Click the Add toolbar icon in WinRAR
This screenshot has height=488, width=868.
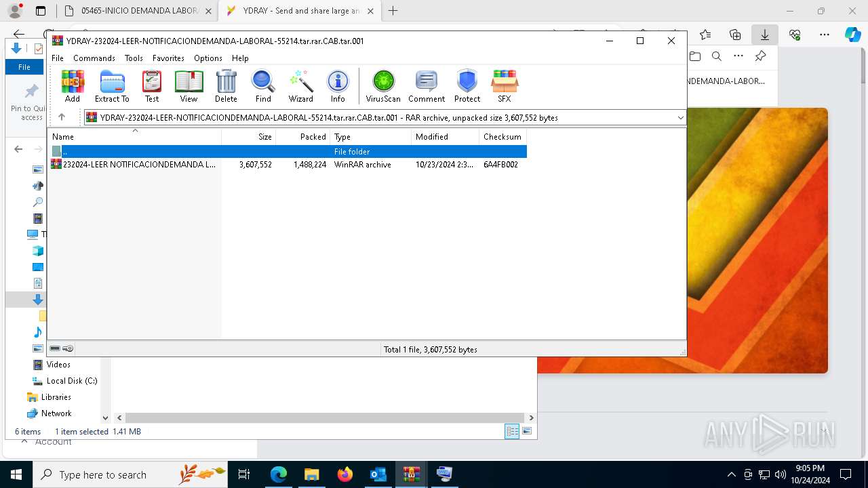(73, 86)
